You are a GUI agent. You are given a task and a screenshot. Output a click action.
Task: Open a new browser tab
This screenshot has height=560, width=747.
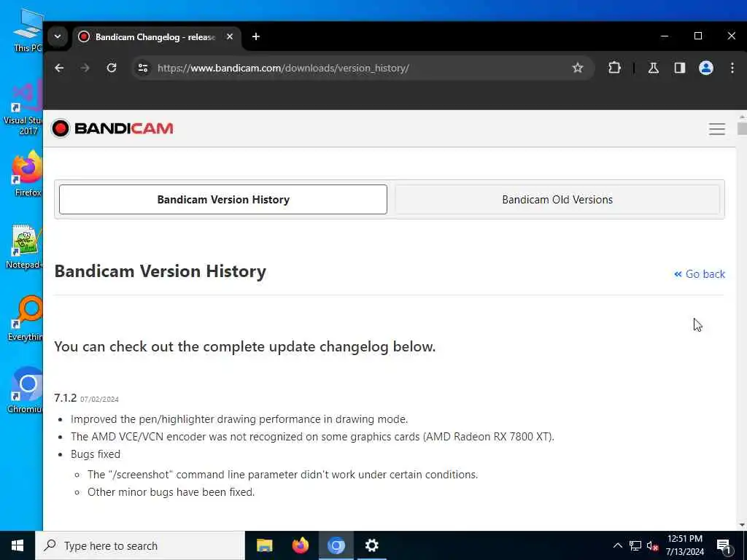[x=256, y=36]
